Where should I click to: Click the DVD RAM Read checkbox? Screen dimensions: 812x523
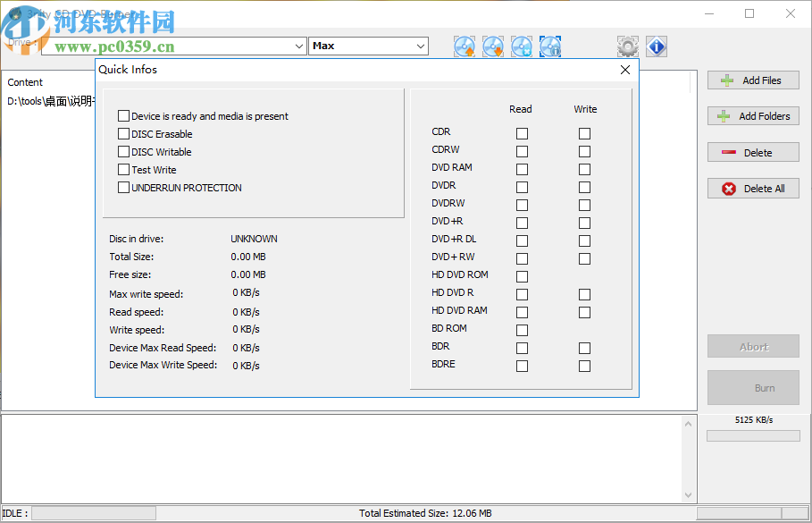pos(522,169)
